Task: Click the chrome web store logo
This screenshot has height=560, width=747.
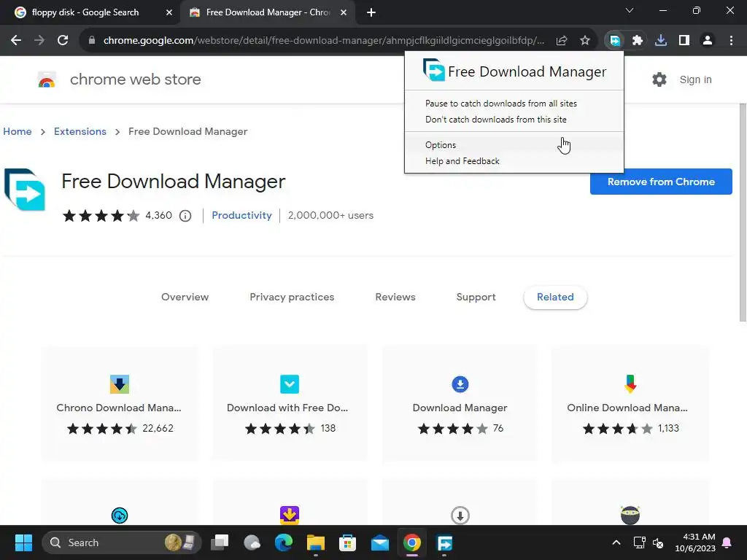Action: click(47, 79)
